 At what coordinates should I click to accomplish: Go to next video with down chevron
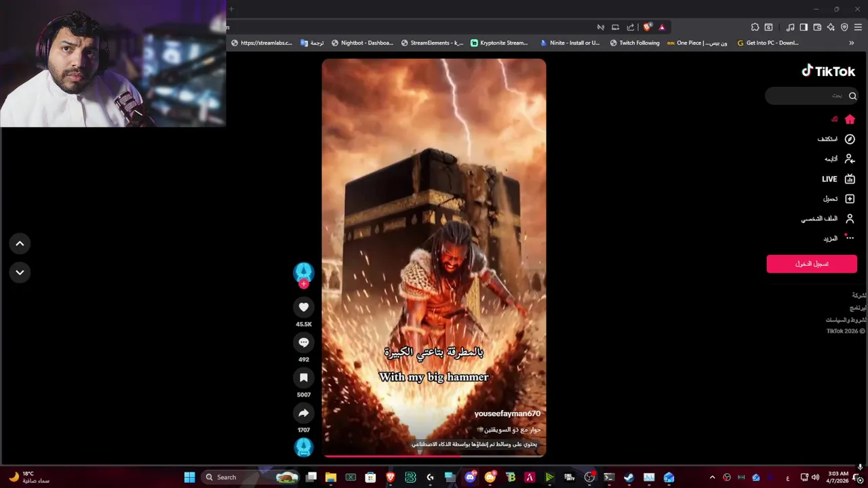point(20,272)
